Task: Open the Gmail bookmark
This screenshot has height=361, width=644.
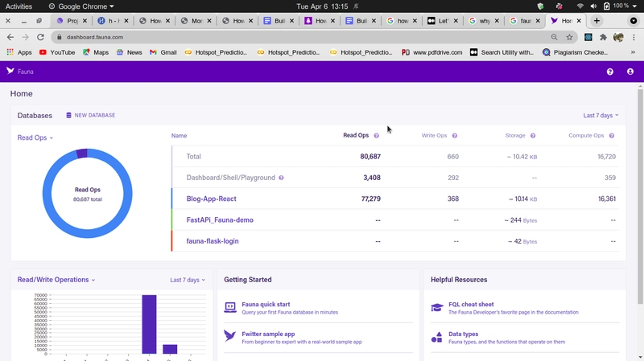Action: (x=163, y=52)
